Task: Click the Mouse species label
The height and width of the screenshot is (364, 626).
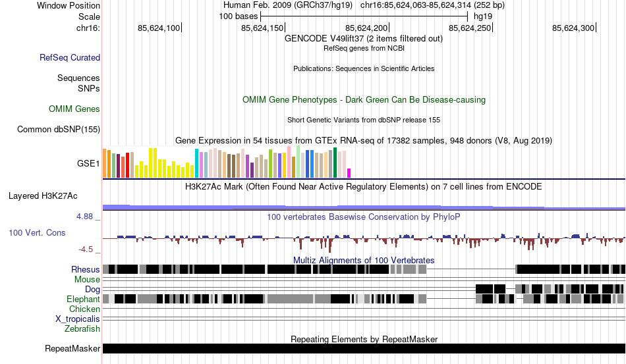Action: (x=87, y=280)
